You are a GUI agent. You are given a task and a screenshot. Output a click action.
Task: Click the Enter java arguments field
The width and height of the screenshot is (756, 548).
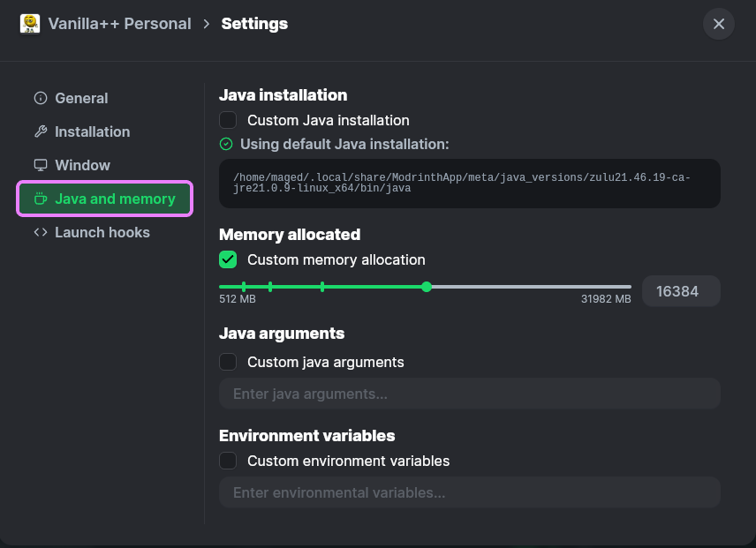470,394
